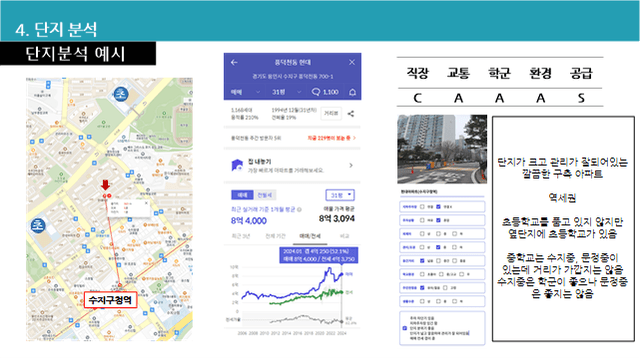Open the notification bell in blue header
This screenshot has width=640, height=360.
point(353,92)
